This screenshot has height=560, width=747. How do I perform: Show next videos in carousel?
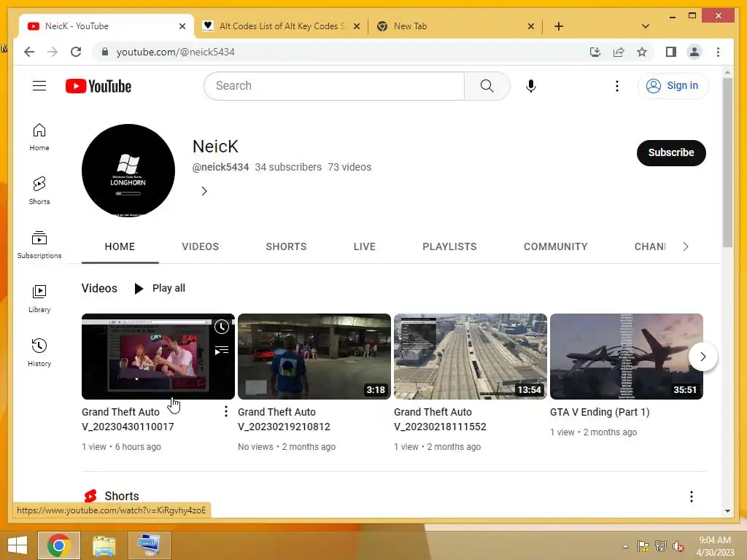[703, 356]
